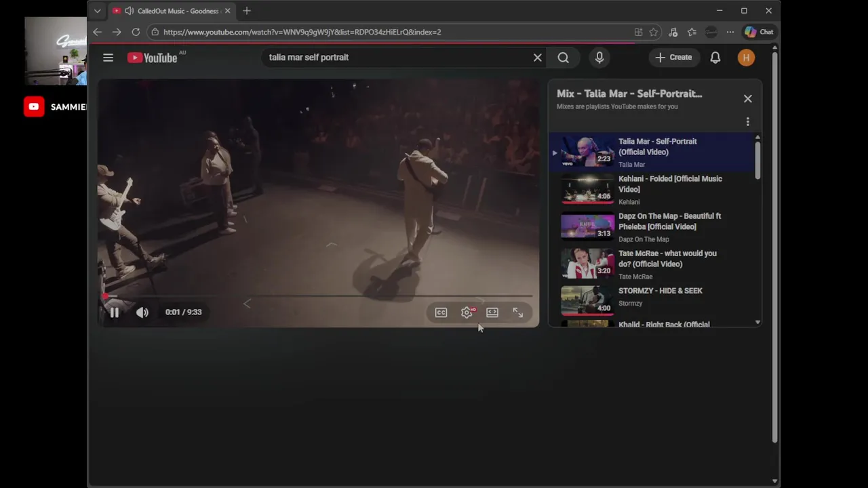
Task: Click the Stormzy channel name
Action: (x=630, y=304)
